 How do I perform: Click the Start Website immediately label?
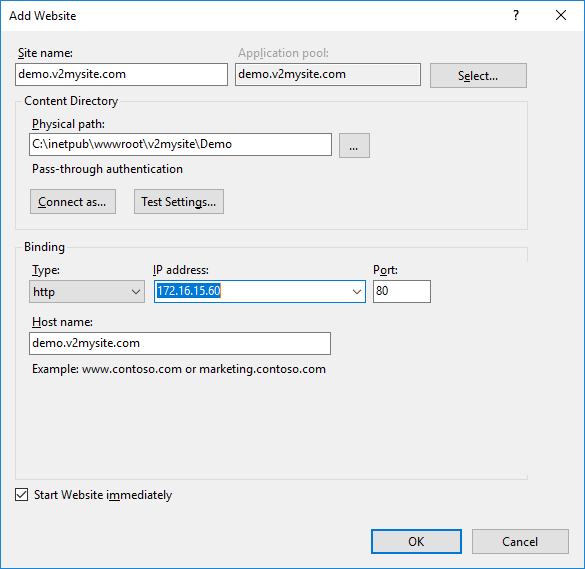tap(103, 495)
